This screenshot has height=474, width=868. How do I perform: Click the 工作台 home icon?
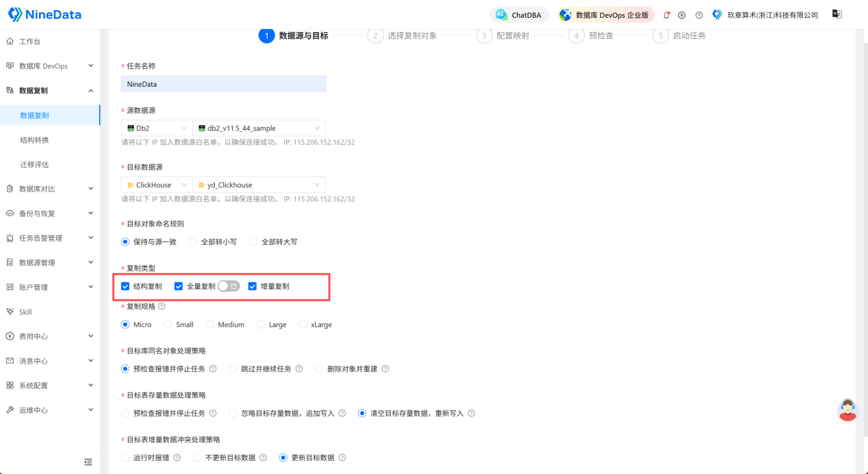(10, 42)
